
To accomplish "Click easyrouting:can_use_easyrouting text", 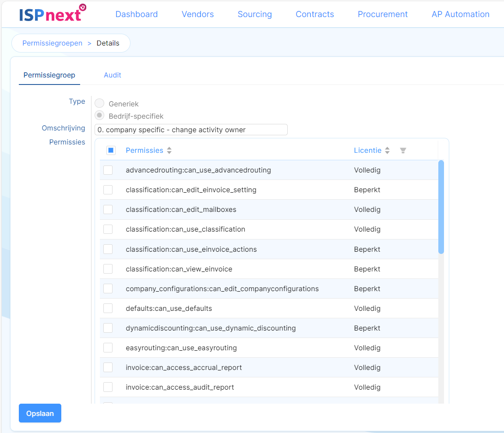I will (x=181, y=348).
